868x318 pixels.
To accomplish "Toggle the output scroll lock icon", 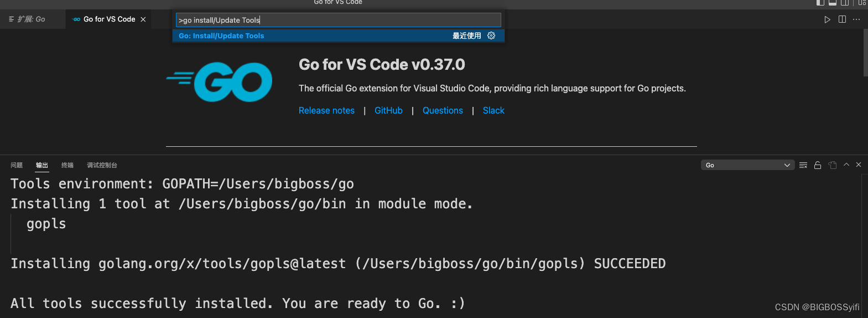I will point(818,165).
